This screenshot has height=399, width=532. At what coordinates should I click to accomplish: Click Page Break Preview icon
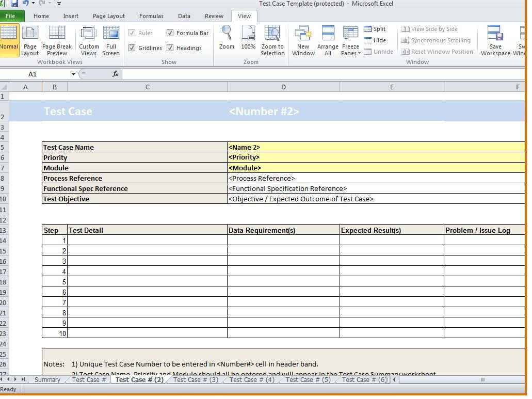[57, 40]
